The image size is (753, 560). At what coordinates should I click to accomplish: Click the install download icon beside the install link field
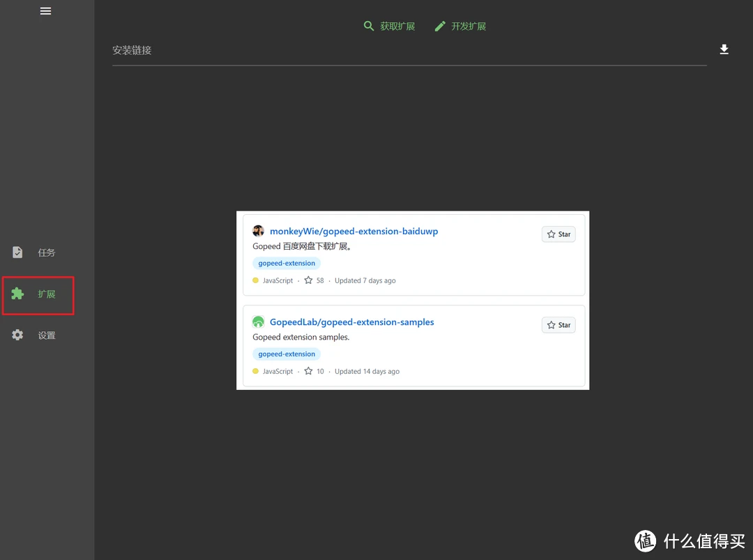724,50
